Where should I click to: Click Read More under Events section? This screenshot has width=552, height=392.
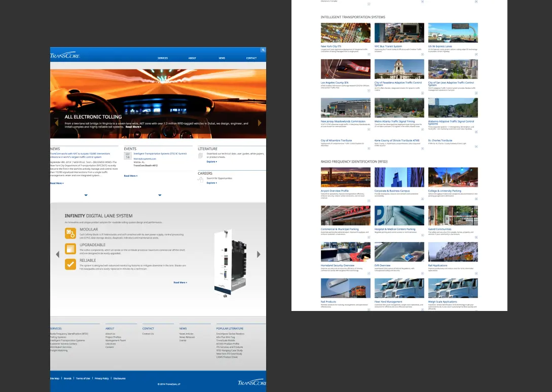click(x=131, y=176)
